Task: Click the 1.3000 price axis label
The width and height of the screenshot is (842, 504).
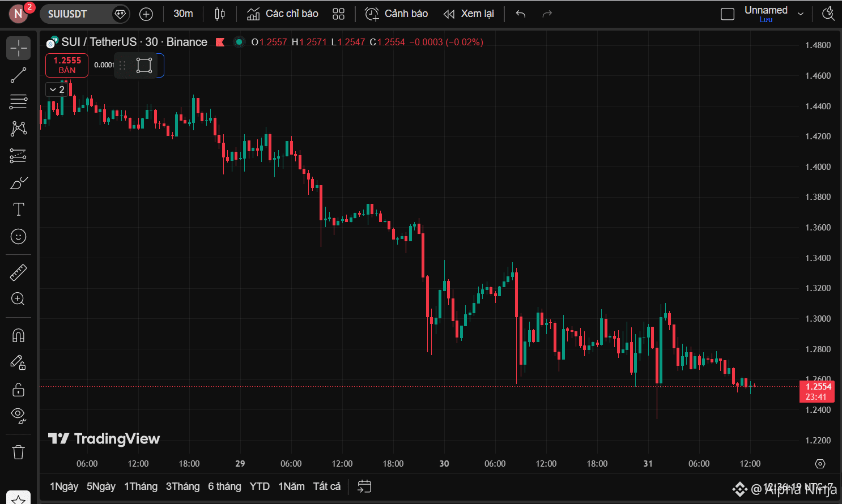Action: coord(818,319)
